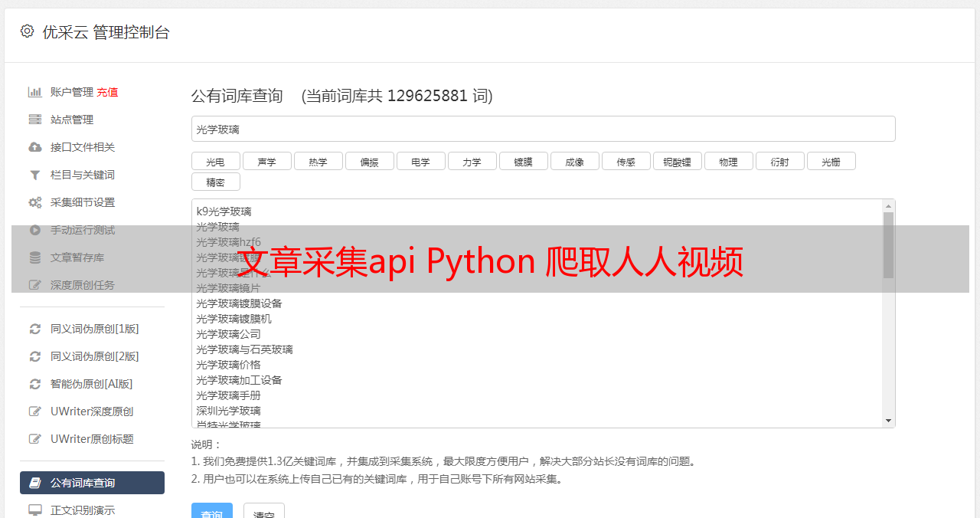Click the filter icon beside 栏目与关键词

(x=34, y=175)
